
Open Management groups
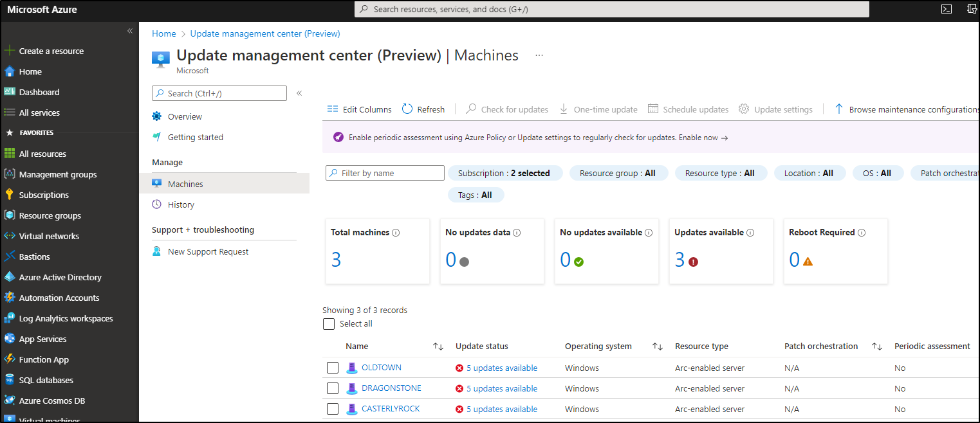(58, 174)
